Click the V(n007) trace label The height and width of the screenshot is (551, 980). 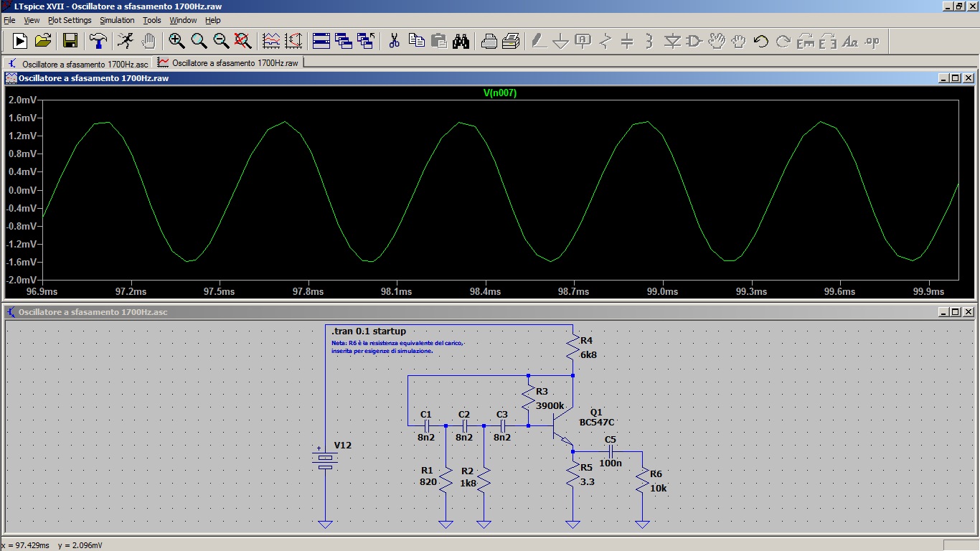click(500, 93)
